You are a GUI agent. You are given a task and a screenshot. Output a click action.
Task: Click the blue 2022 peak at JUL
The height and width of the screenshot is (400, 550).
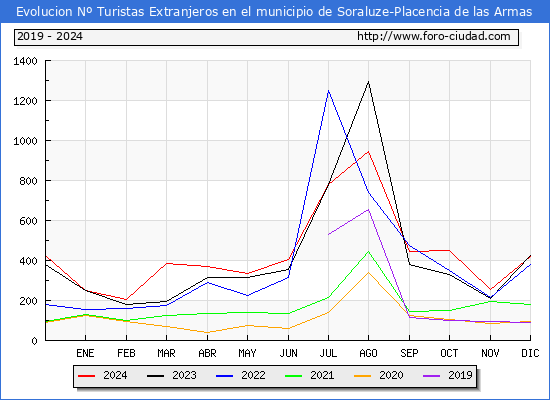(328, 91)
